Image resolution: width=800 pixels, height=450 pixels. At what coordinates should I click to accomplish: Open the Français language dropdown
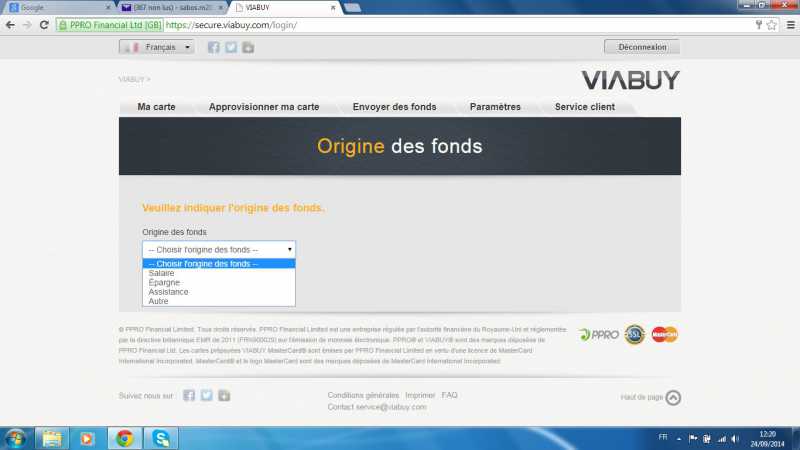pyautogui.click(x=157, y=47)
